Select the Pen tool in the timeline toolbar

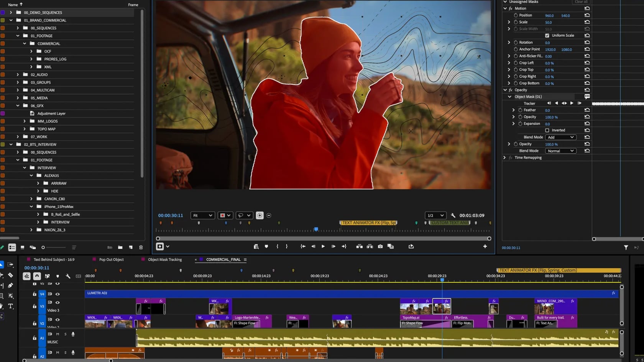tap(11, 285)
